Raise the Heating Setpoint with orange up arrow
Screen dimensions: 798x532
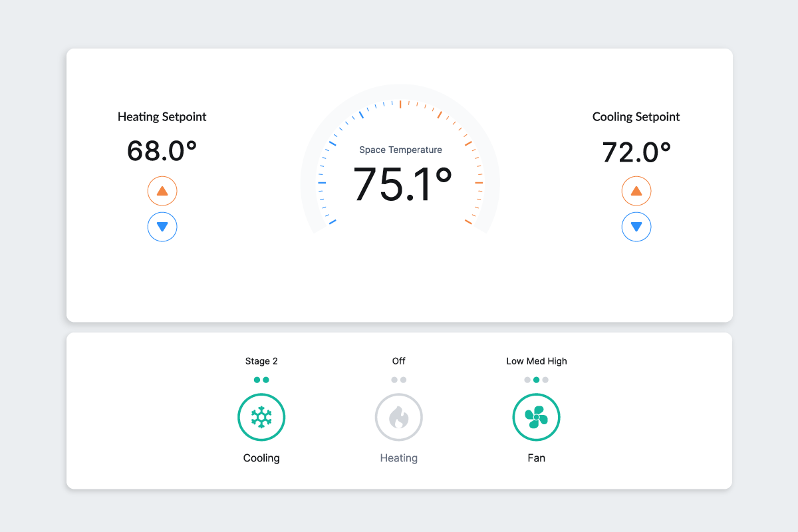click(162, 192)
